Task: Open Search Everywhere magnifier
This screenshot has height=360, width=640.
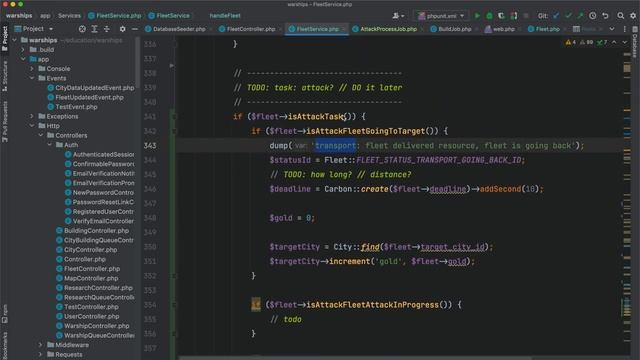Action: [620, 16]
